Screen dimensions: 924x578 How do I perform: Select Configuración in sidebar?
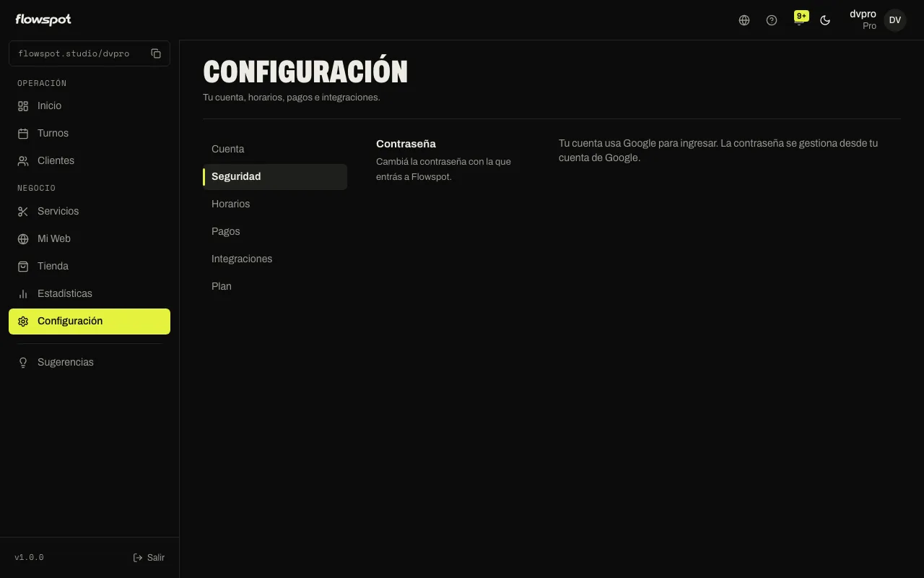[90, 322]
